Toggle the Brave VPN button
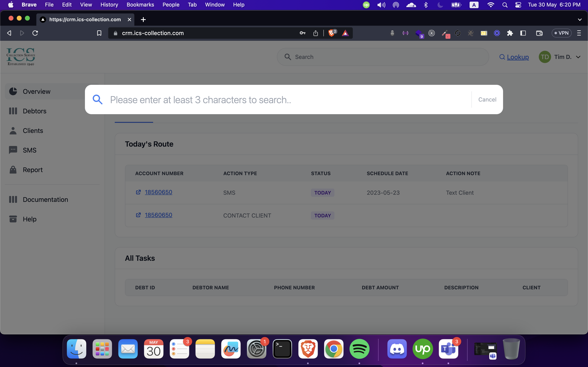 click(x=561, y=33)
